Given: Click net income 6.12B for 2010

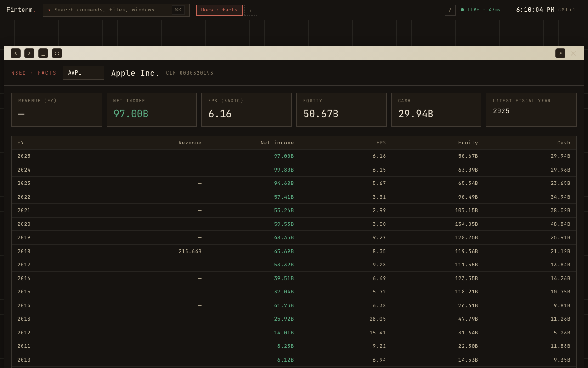Looking at the screenshot, I should (286, 360).
